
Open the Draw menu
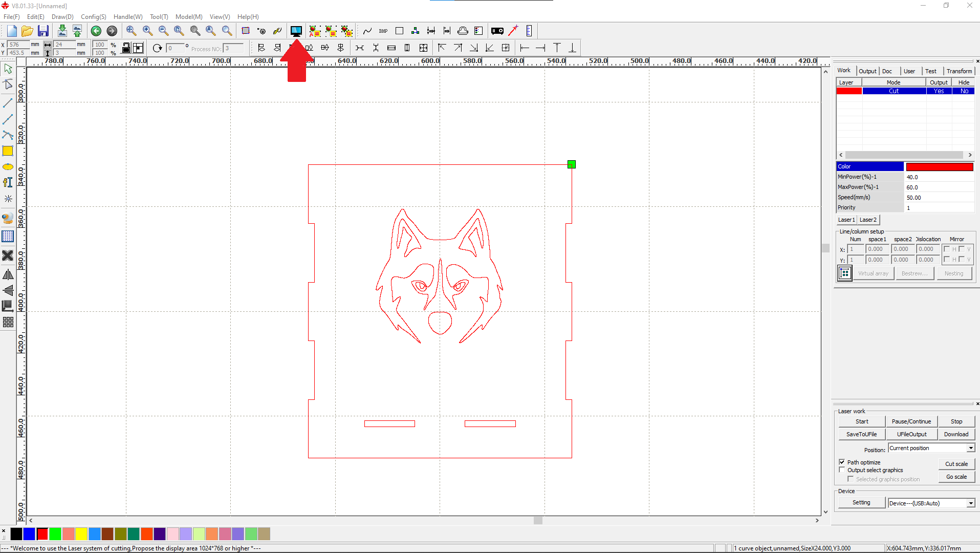point(62,17)
